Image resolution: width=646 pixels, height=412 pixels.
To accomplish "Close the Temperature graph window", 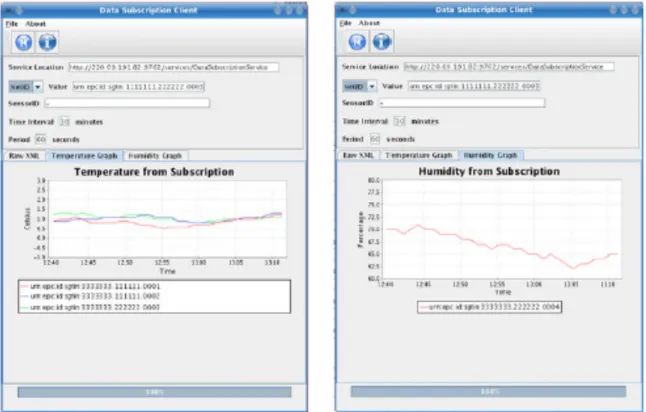I will point(300,10).
